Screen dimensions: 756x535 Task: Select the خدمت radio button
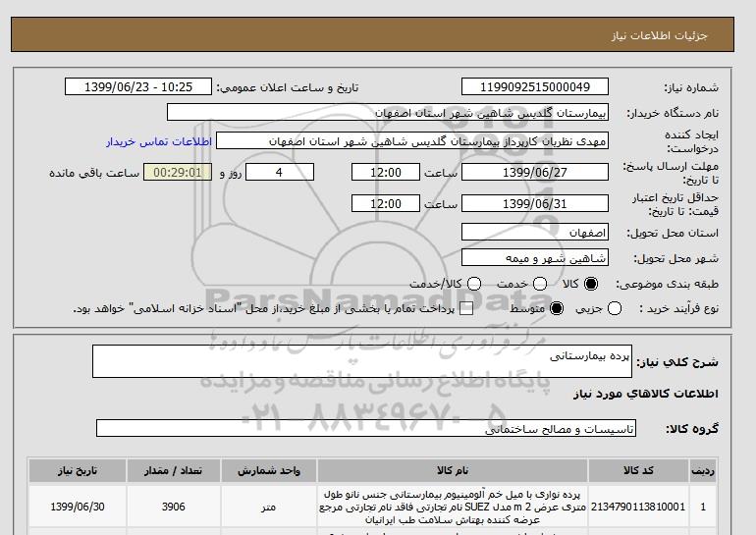click(x=540, y=284)
